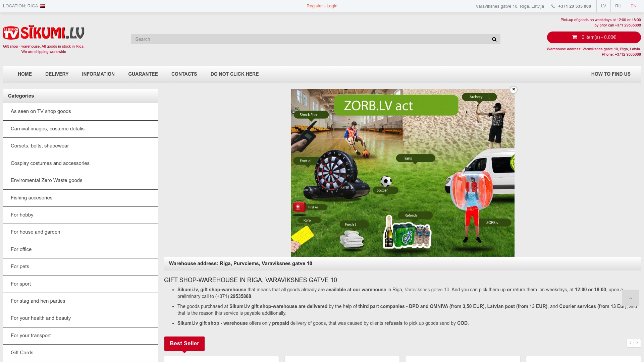644x362 pixels.
Task: Open Carnival images, costume detalis category
Action: click(80, 129)
